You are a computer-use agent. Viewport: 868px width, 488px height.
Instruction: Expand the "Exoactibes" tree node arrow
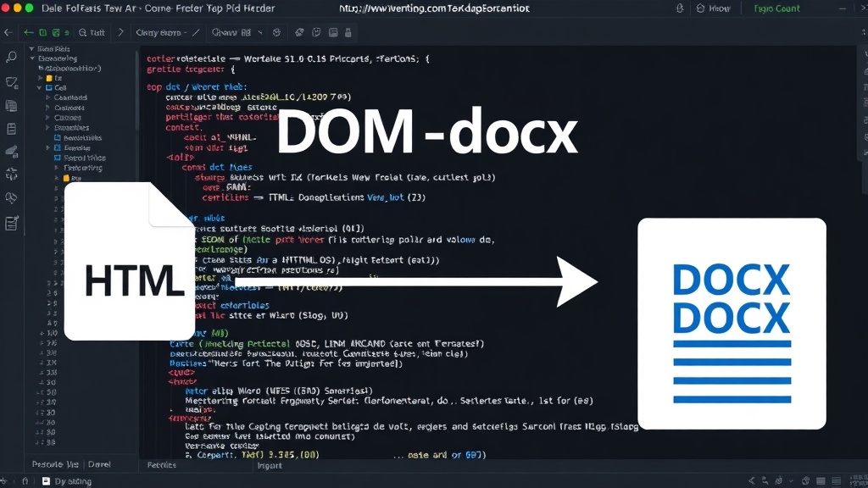click(x=47, y=128)
